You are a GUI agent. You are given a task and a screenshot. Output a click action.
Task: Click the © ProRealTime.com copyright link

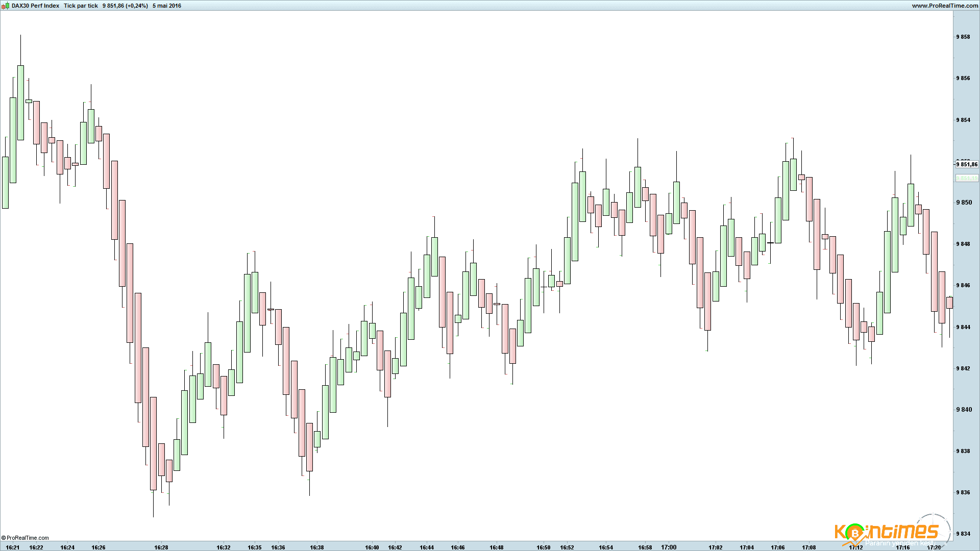[x=25, y=538]
